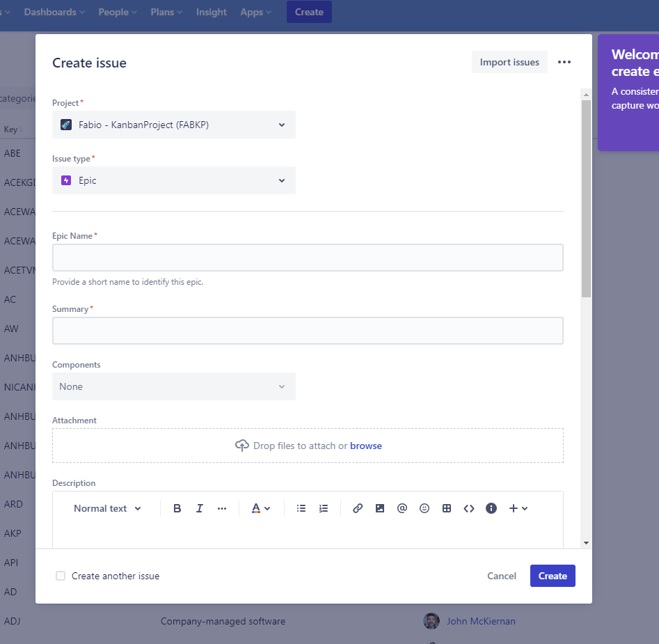This screenshot has height=644, width=659.
Task: Toggle bold formatting in Description editor
Action: pyautogui.click(x=177, y=508)
